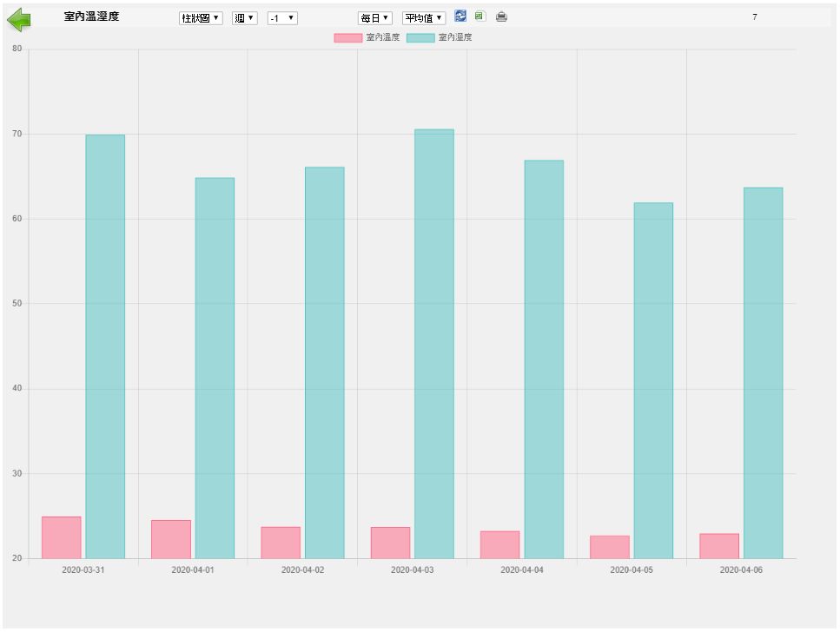Expand the -1 offset dropdown
The width and height of the screenshot is (840, 632).
(282, 18)
